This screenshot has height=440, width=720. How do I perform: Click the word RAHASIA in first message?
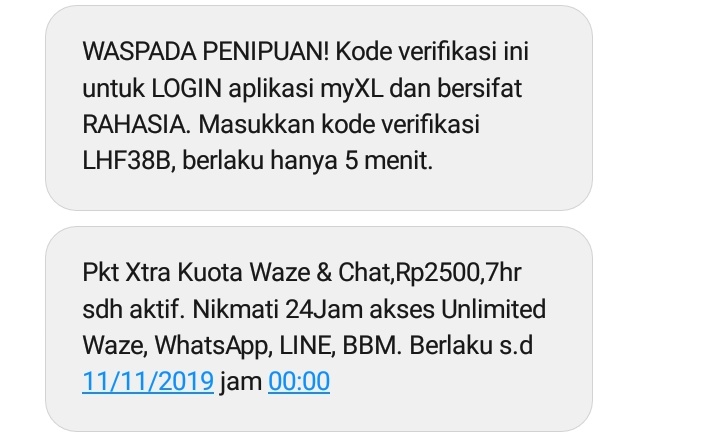pyautogui.click(x=133, y=124)
